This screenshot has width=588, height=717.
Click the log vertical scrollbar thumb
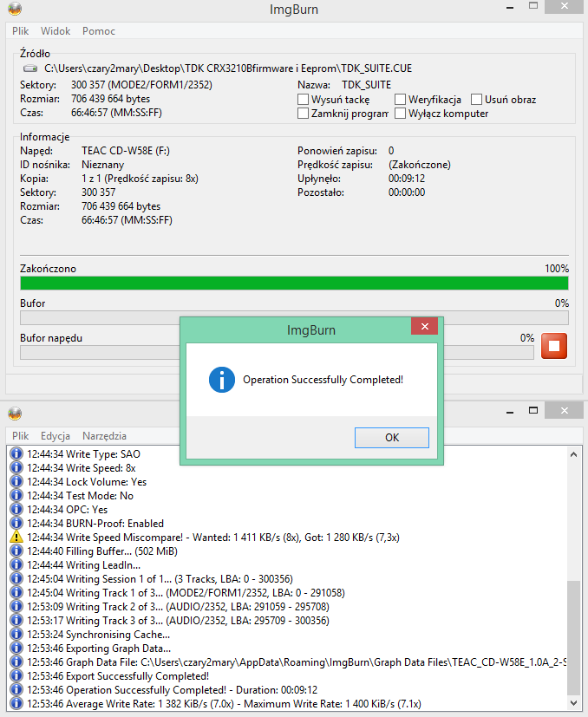(574, 637)
